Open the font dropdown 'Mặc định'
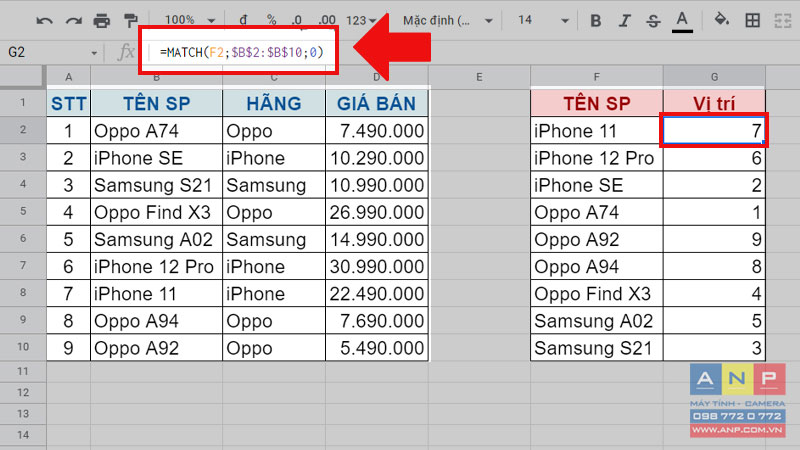Viewport: 800px width, 450px height. pos(447,20)
